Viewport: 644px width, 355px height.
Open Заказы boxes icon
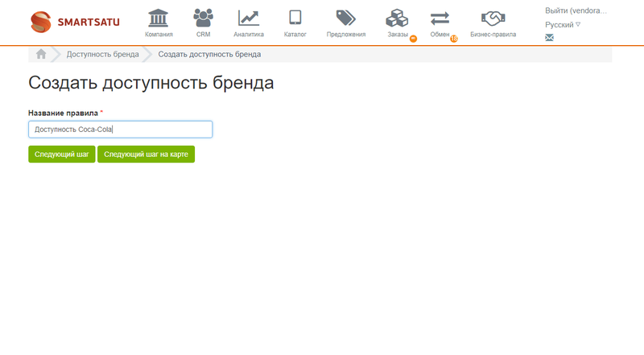tap(398, 18)
